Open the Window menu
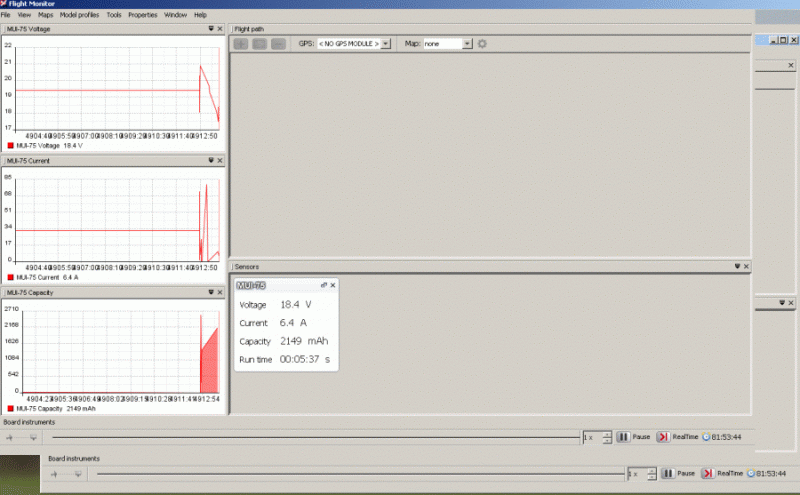Viewport: 800px width, 495px height. pyautogui.click(x=175, y=15)
